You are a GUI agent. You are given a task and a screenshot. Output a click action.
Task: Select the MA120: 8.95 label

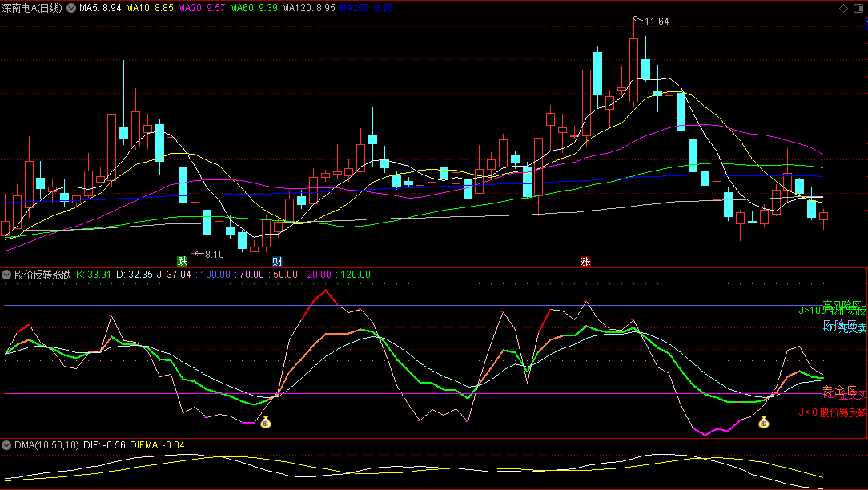[308, 8]
